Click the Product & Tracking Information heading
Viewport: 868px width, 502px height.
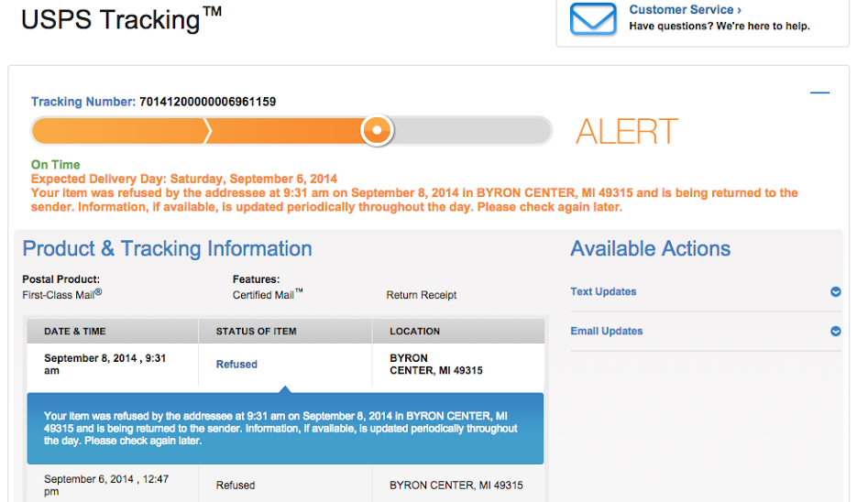click(167, 249)
